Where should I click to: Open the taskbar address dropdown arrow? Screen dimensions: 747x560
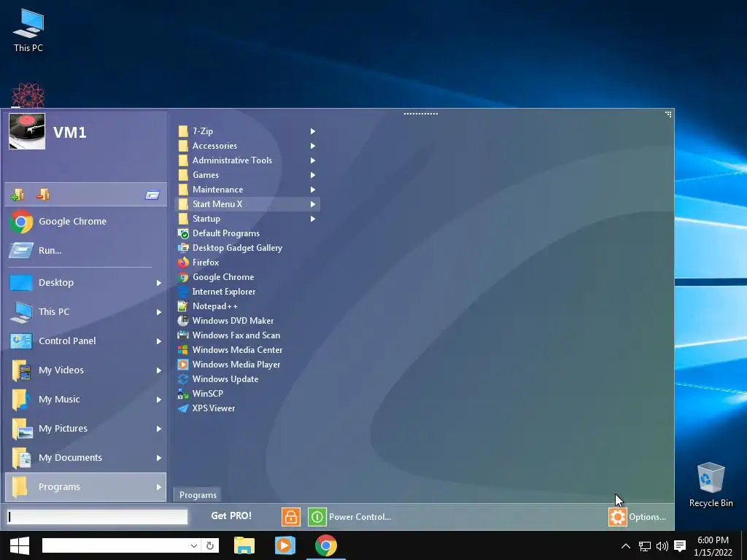193,545
